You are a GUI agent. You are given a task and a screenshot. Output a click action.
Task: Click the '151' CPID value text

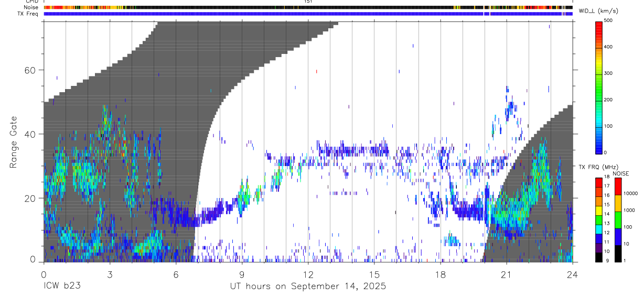308,2
